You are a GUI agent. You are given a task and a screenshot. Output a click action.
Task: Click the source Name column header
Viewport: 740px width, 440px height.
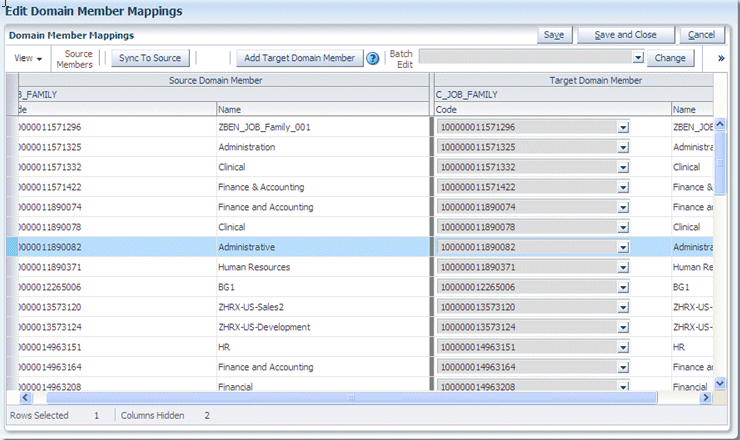click(x=323, y=110)
